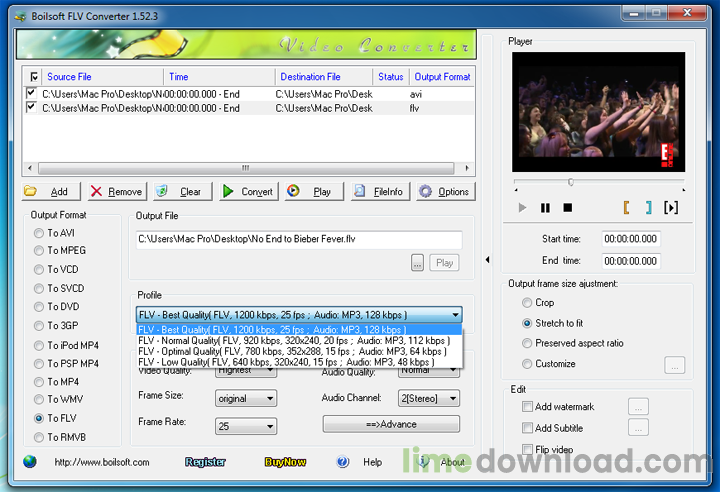The width and height of the screenshot is (720, 492).
Task: Visit the http://www.boilsoft.com link
Action: pyautogui.click(x=102, y=462)
